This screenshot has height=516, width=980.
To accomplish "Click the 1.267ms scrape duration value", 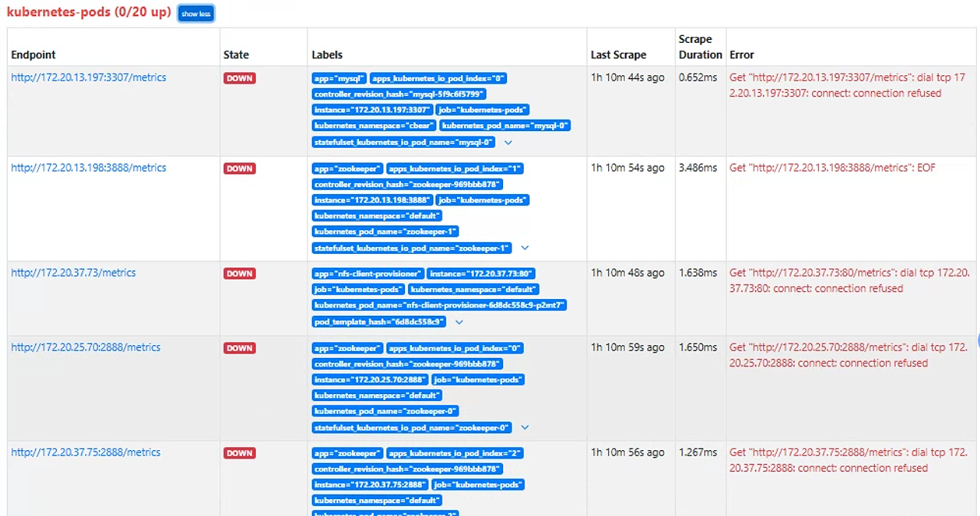I will [698, 452].
